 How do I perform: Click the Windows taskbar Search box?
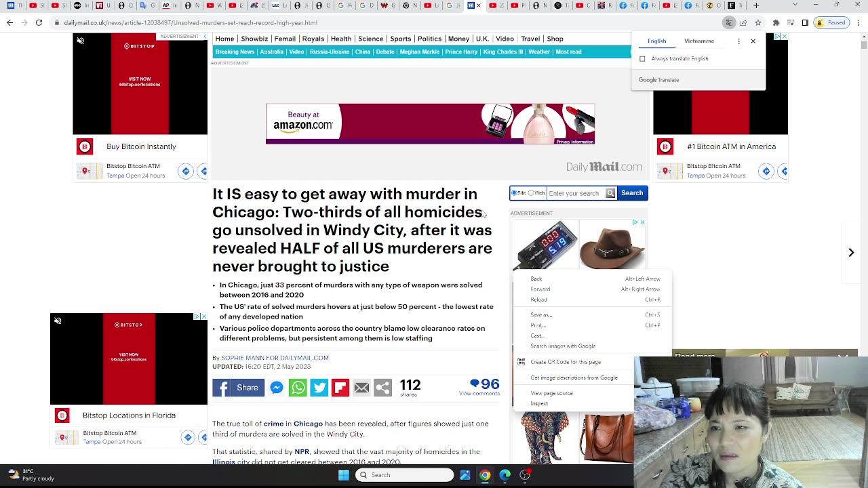click(x=404, y=475)
